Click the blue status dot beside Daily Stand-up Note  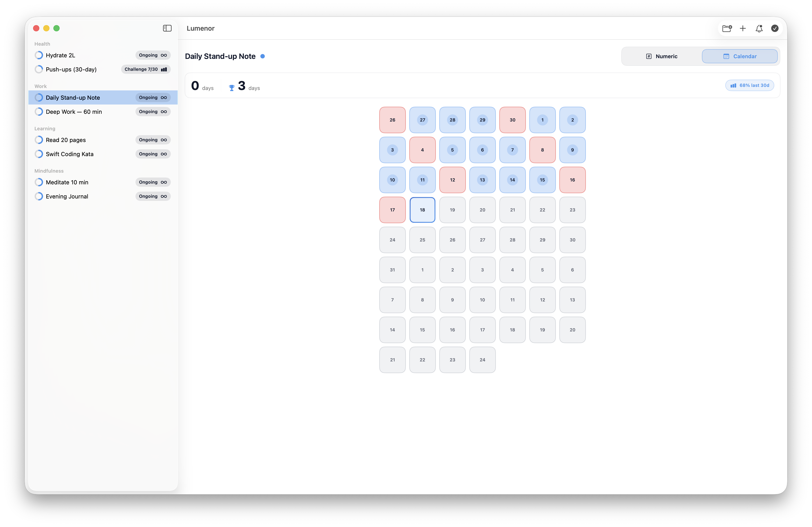[x=263, y=56]
